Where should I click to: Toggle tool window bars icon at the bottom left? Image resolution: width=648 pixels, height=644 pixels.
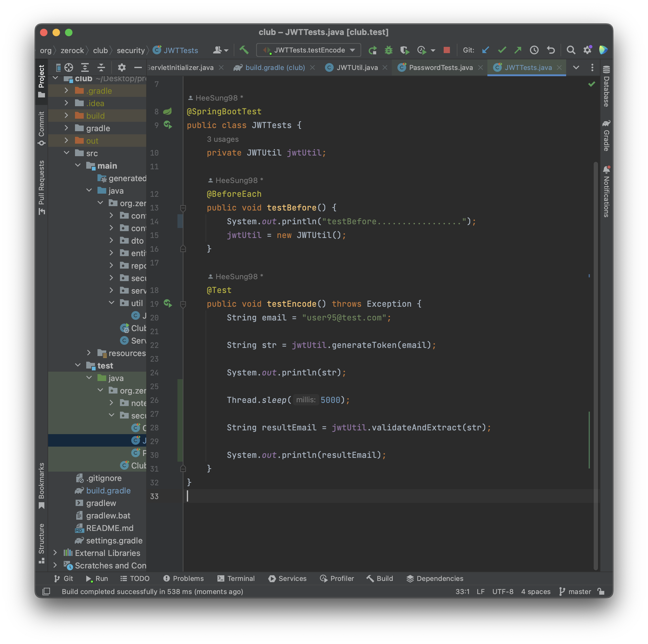click(46, 591)
